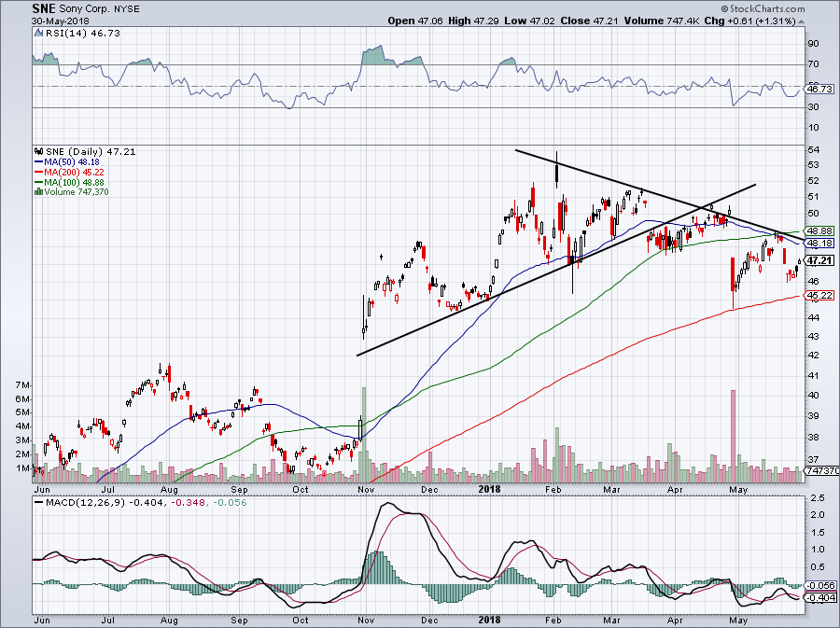Viewport: 840px width, 628px height.
Task: Click the green -0.056 MACD legend value
Action: (230, 503)
